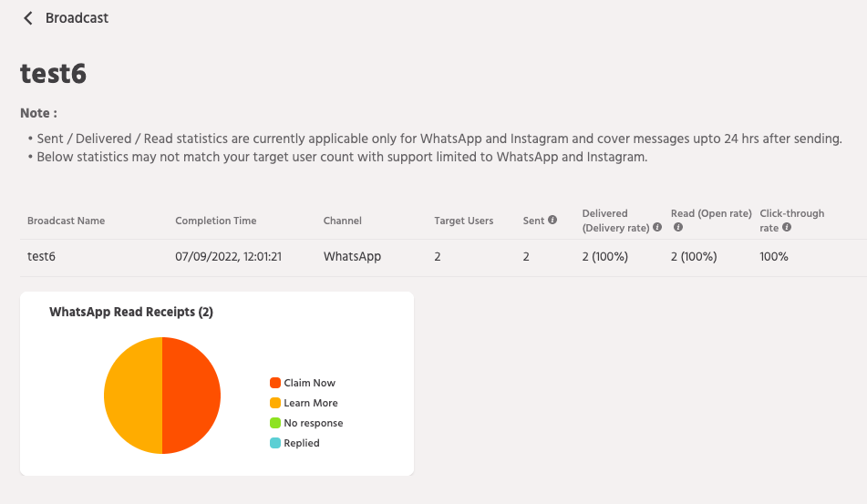Toggle the Learn More legend swatch

(x=274, y=403)
